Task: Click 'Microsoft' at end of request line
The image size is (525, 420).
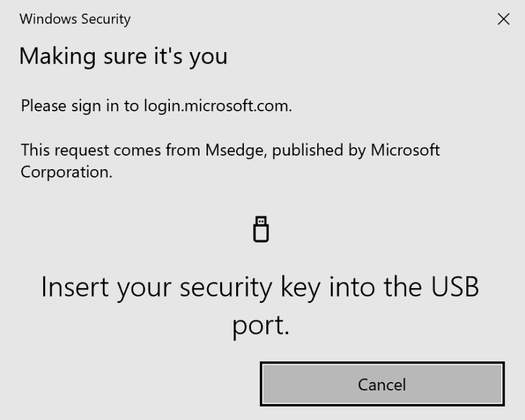Action: pos(405,151)
